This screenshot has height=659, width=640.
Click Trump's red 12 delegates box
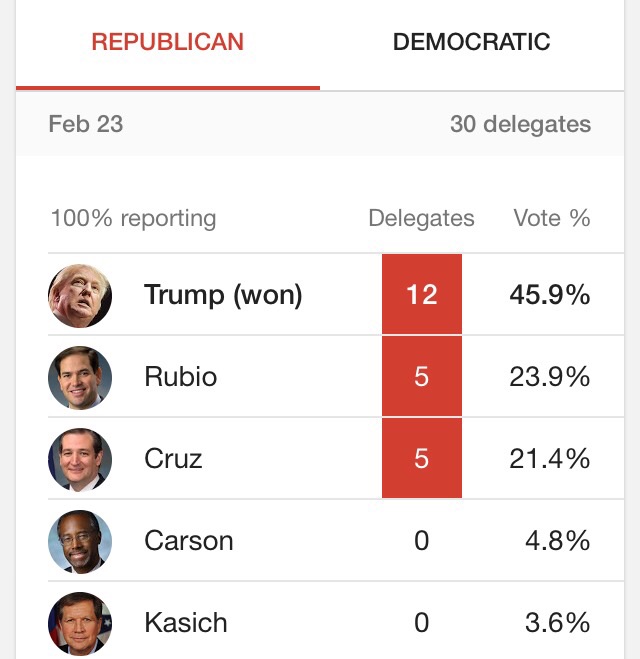click(421, 295)
